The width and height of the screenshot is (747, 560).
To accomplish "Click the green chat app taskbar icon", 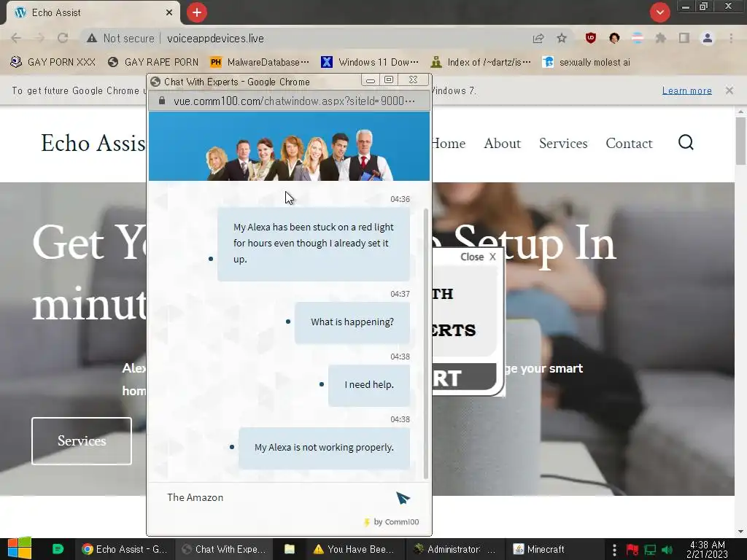I will pyautogui.click(x=58, y=549).
